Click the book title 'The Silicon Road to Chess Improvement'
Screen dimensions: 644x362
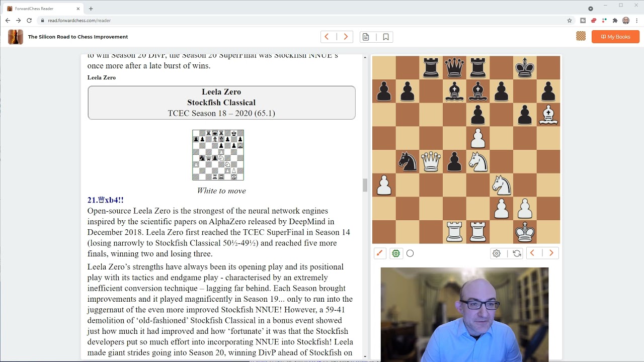coord(78,37)
